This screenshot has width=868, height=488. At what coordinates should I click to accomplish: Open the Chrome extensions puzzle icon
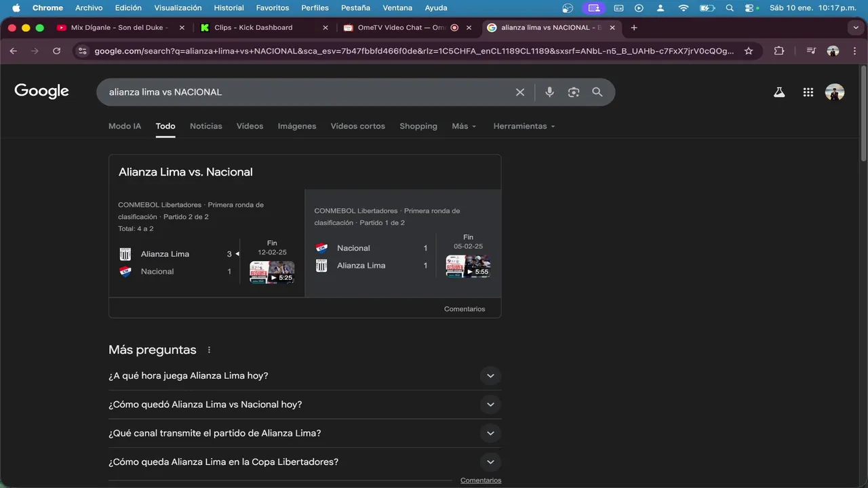click(779, 51)
